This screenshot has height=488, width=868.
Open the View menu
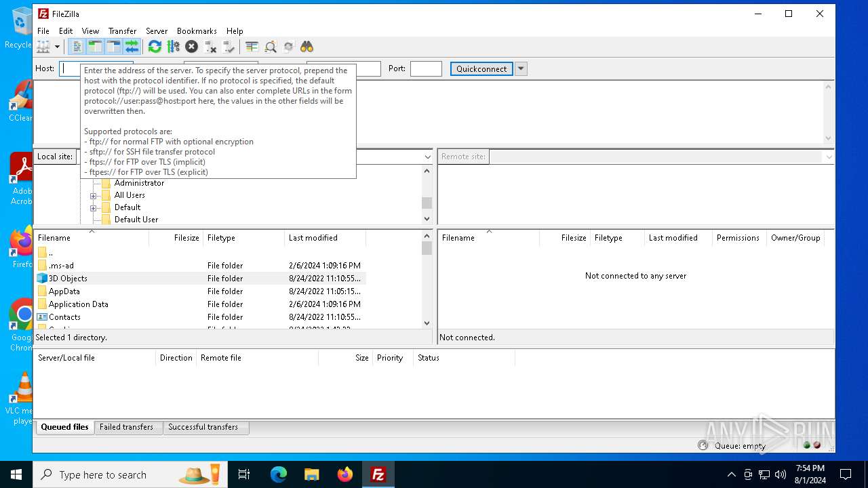(90, 31)
